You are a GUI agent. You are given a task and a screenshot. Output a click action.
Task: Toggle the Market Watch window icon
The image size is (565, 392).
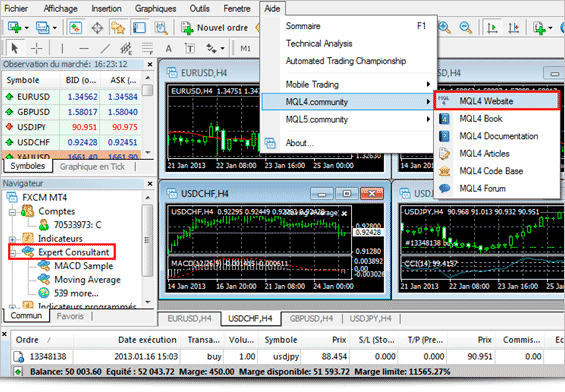tap(75, 27)
